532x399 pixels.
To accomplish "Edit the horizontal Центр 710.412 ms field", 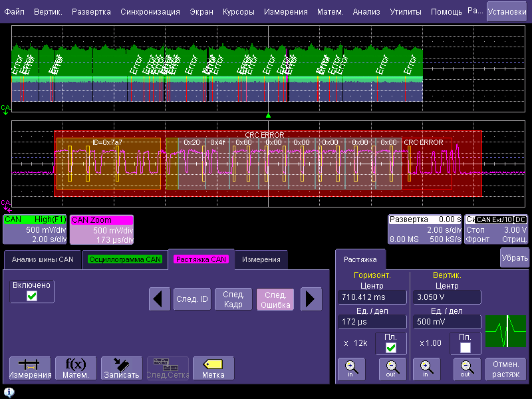I will pyautogui.click(x=372, y=297).
